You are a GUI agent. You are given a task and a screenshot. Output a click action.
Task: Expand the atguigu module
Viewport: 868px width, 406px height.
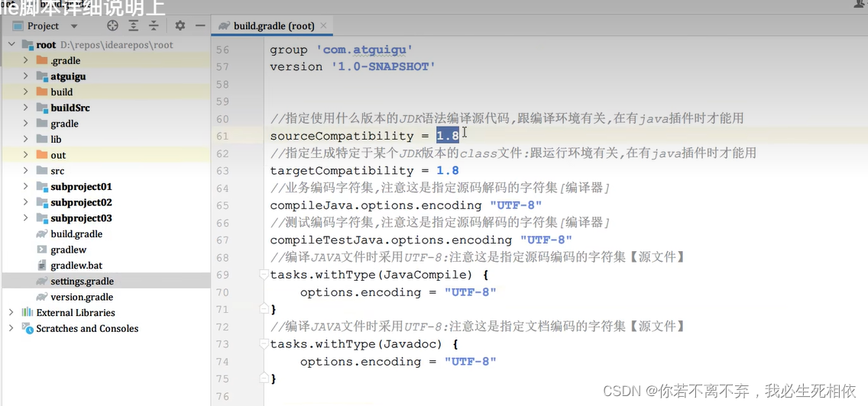[25, 76]
